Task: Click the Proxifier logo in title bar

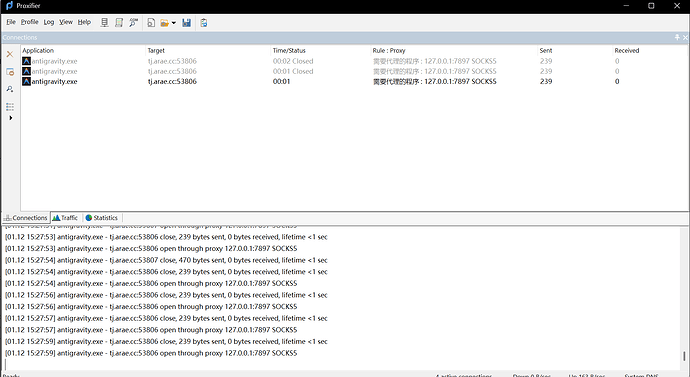Action: point(9,5)
